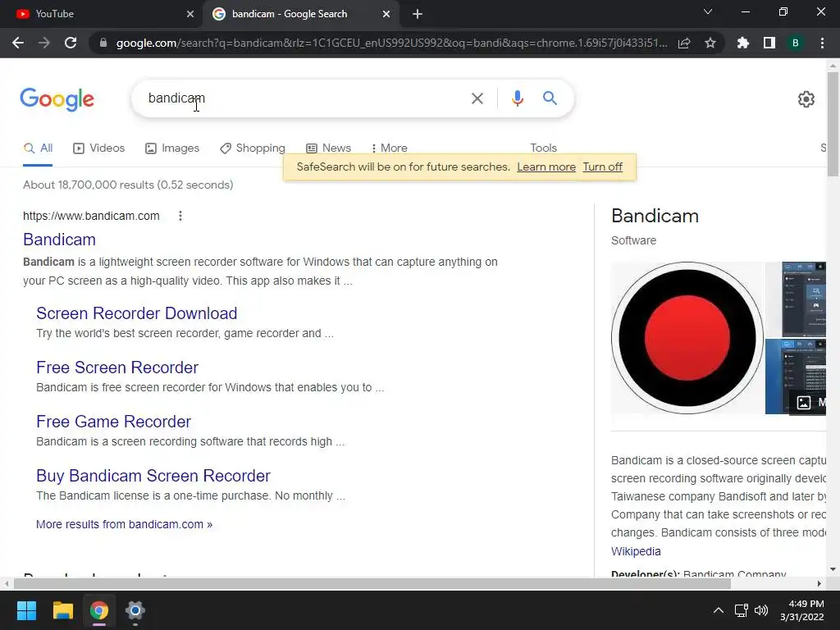Image resolution: width=840 pixels, height=630 pixels.
Task: Open the search Tools options
Action: point(543,148)
